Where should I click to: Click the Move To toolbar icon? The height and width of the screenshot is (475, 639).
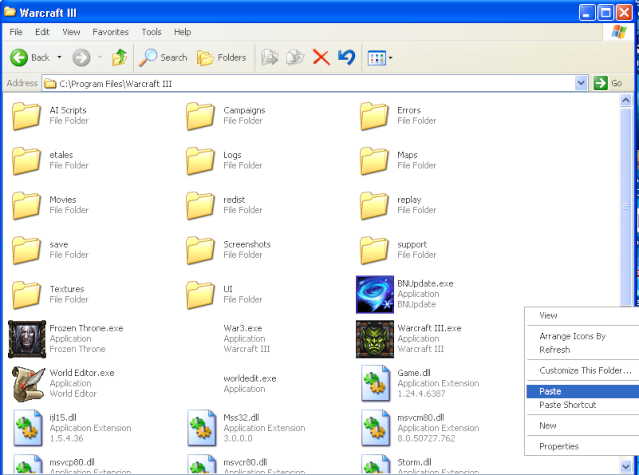[x=269, y=57]
